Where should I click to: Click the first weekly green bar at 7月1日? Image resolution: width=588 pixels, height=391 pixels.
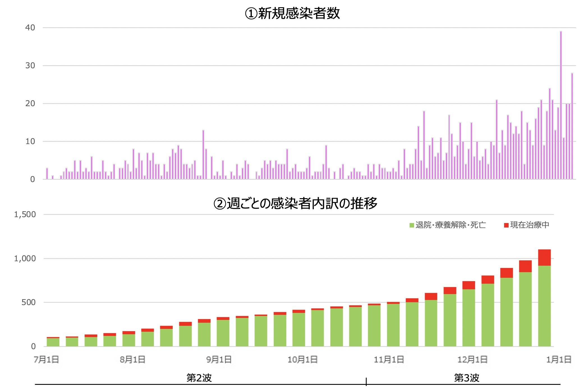53,342
